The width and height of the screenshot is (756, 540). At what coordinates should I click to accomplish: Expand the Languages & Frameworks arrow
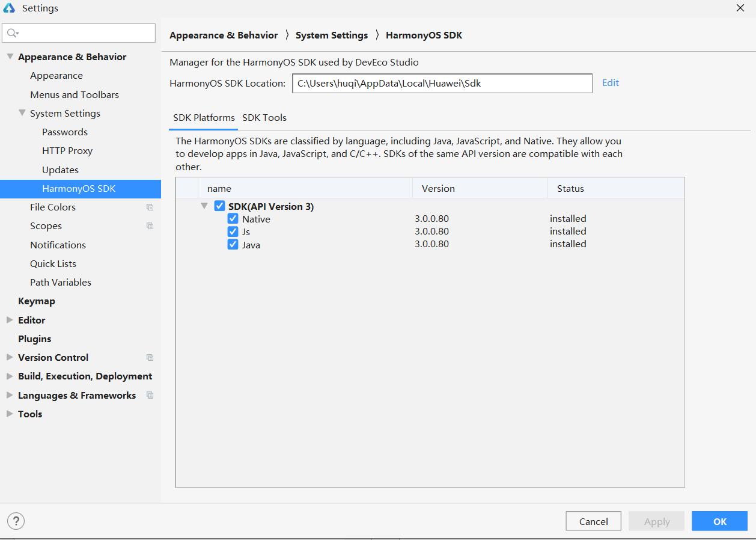tap(10, 395)
